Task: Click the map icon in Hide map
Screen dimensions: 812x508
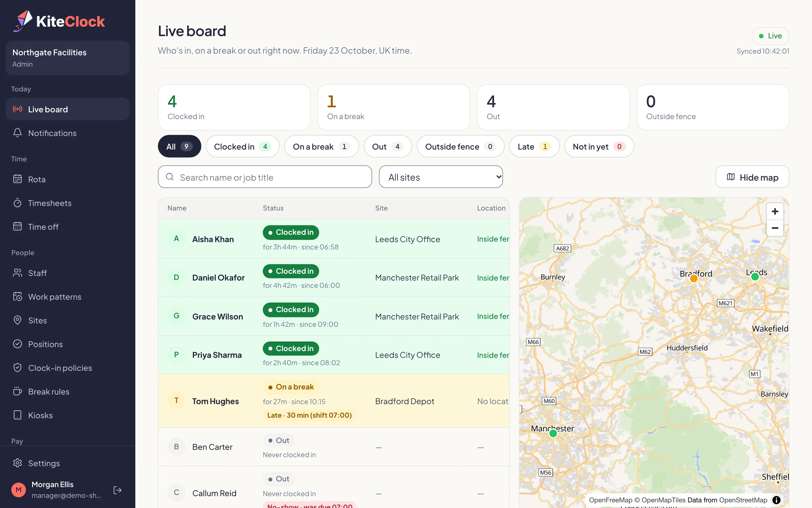Action: 731,177
